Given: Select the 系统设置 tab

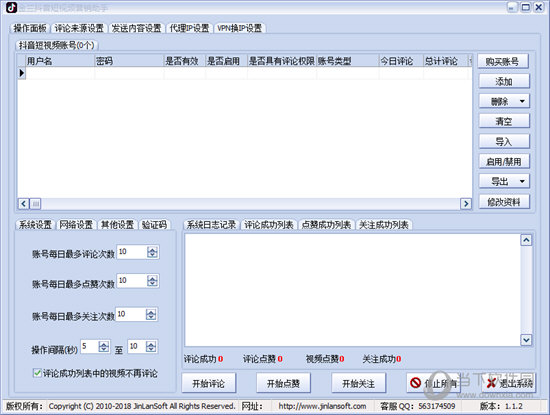Looking at the screenshot, I should click(x=35, y=225).
